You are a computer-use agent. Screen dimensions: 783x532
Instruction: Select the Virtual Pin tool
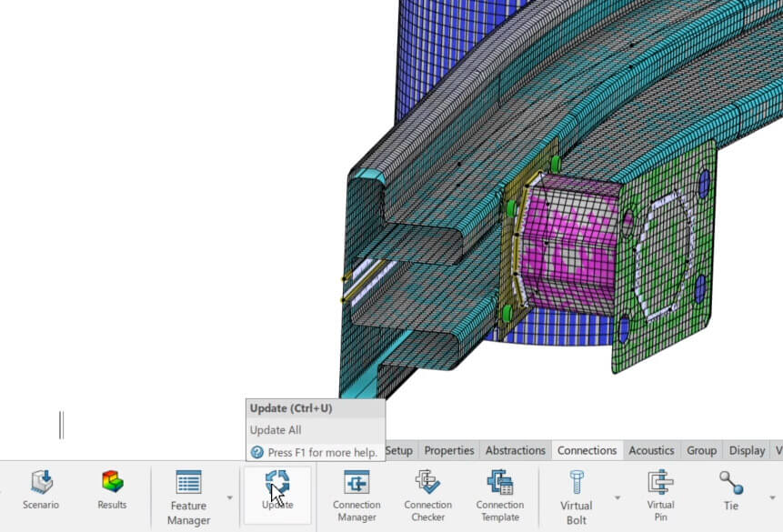(660, 496)
